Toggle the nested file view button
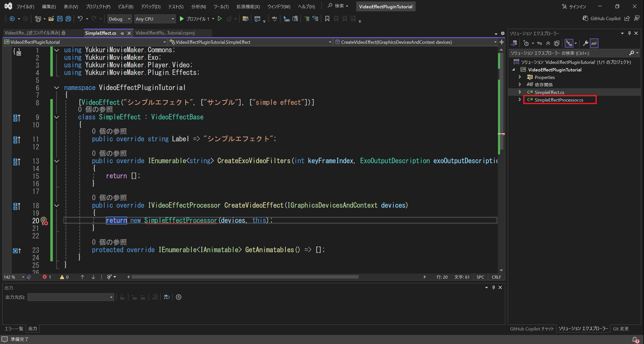 click(569, 43)
